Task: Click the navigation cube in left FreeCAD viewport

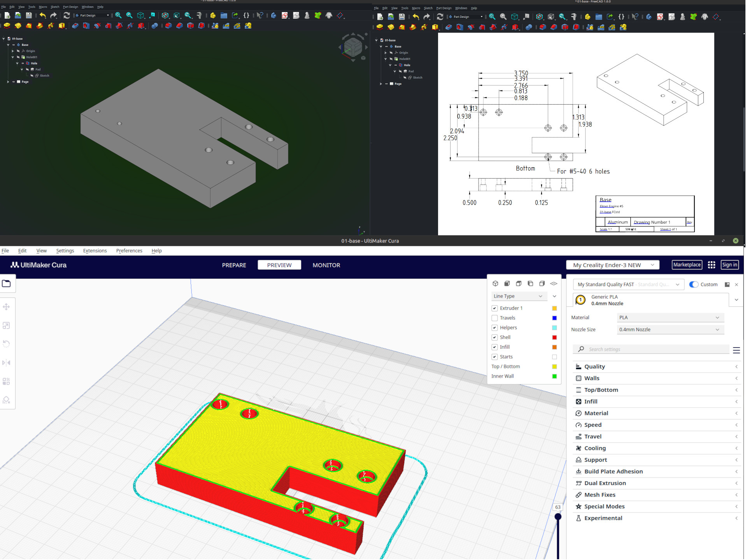Action: tap(353, 47)
